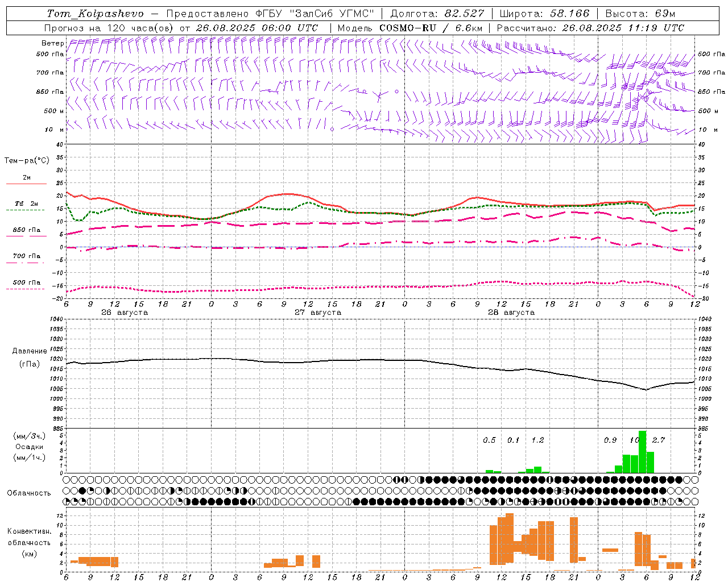The image size is (728, 582).
Task: Click the '(км)' unit under convective cloudiness
Action: click(x=29, y=554)
